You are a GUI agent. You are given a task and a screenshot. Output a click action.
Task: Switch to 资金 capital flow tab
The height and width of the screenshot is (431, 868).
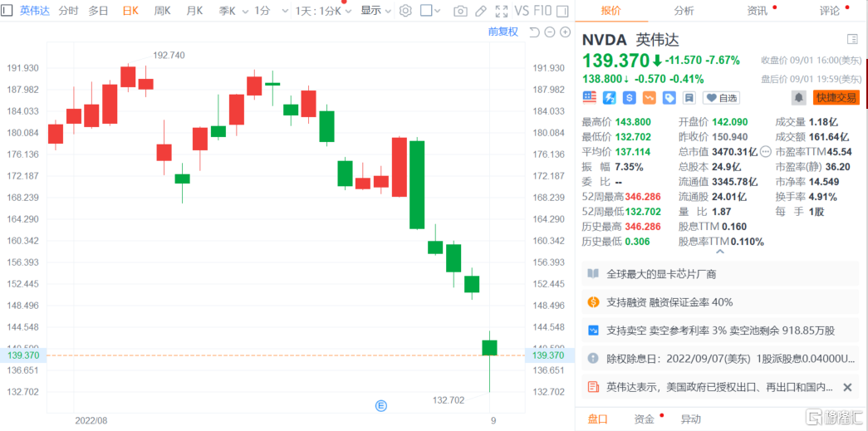coord(644,419)
